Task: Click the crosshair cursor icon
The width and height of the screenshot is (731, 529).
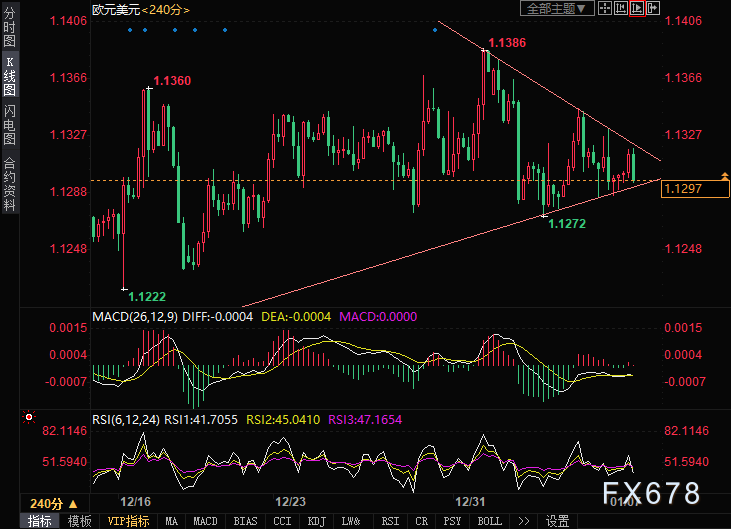Action: tap(605, 8)
